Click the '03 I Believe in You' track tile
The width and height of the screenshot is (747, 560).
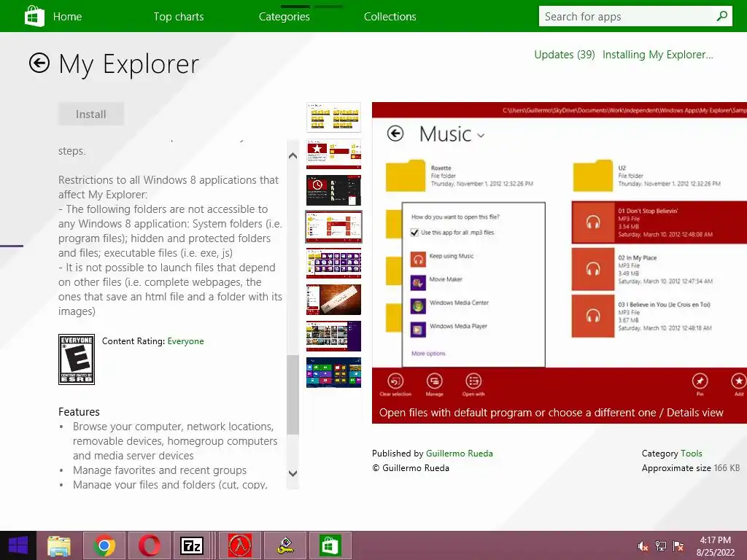659,316
